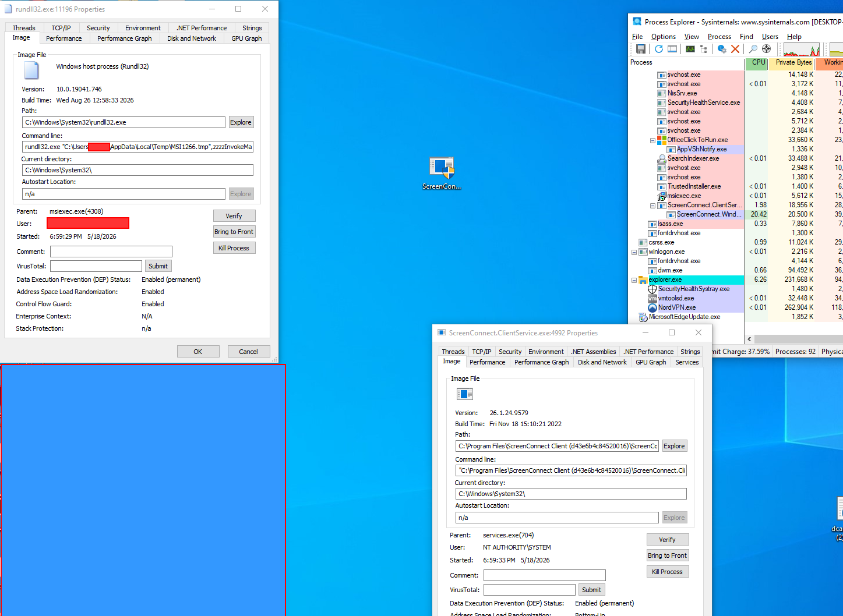Screen dimensions: 843x616
Task: Click the MicrosoftEdgeUpdate.exe process icon
Action: (643, 317)
